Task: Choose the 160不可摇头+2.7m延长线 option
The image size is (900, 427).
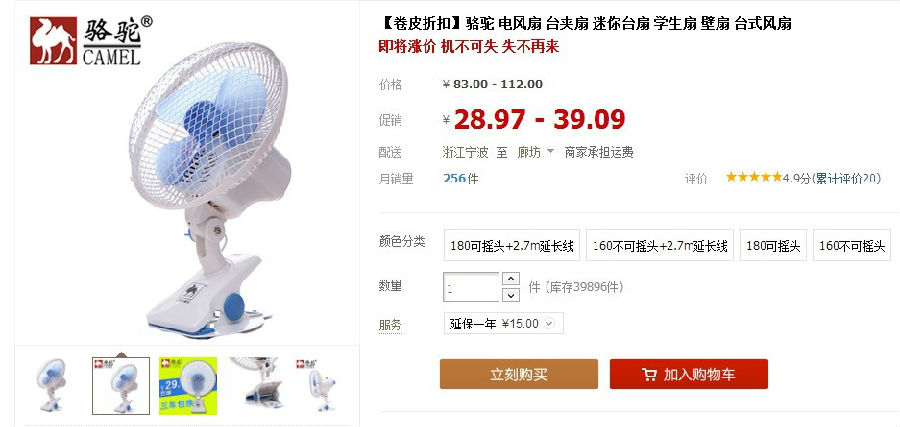Action: coord(660,246)
